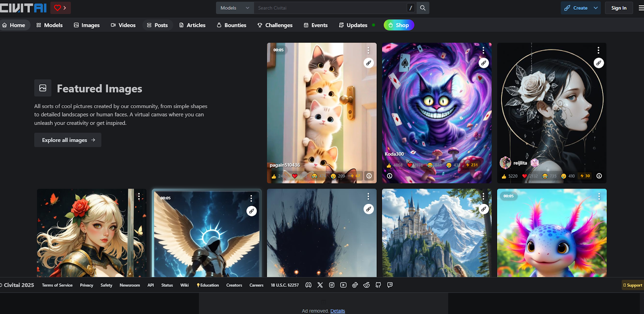
Task: Open Discord link in footer
Action: tap(308, 285)
